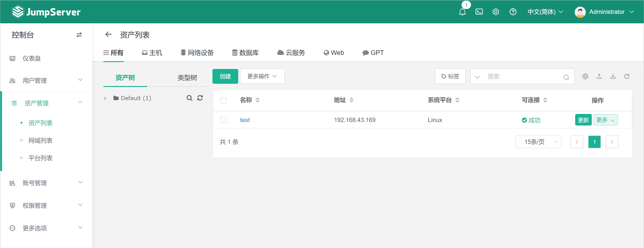644x248 pixels.
Task: Toggle the 控制台 view switch icon
Action: click(x=79, y=35)
